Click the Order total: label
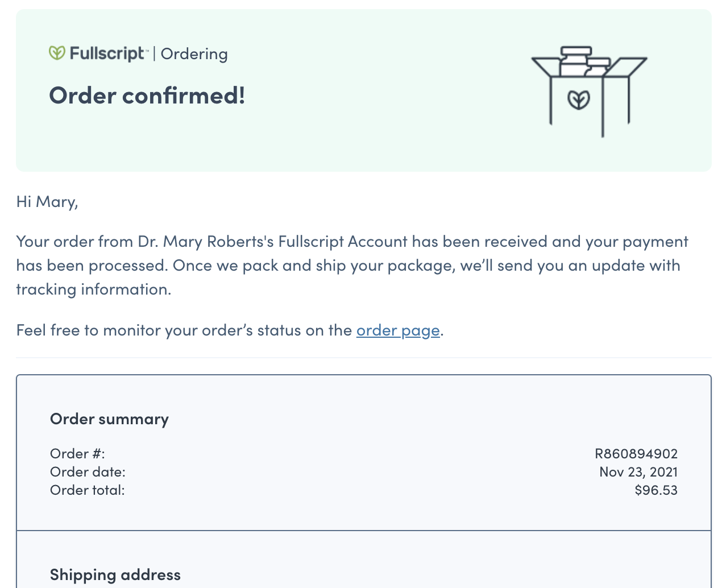 [x=88, y=490]
